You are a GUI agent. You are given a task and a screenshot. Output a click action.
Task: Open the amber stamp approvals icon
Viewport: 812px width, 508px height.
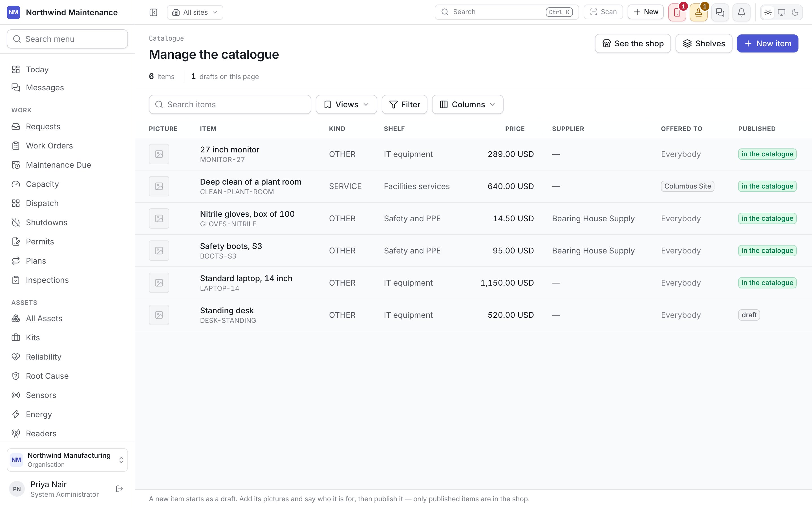point(698,12)
